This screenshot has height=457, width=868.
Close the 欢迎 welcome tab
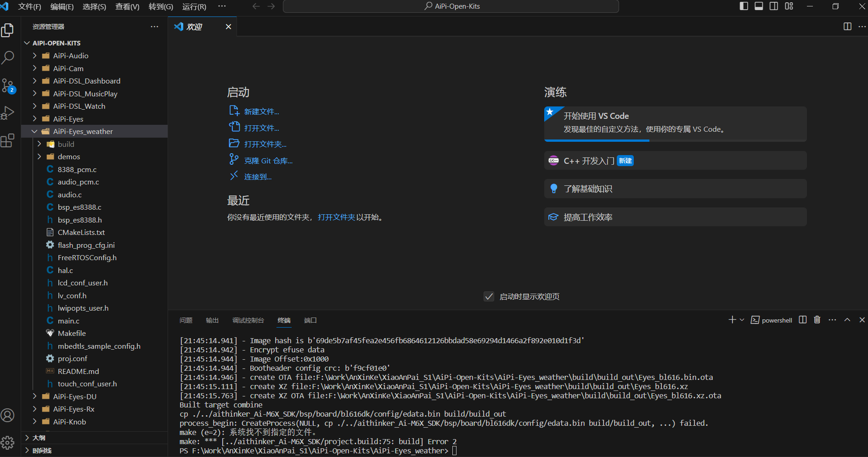click(x=228, y=27)
